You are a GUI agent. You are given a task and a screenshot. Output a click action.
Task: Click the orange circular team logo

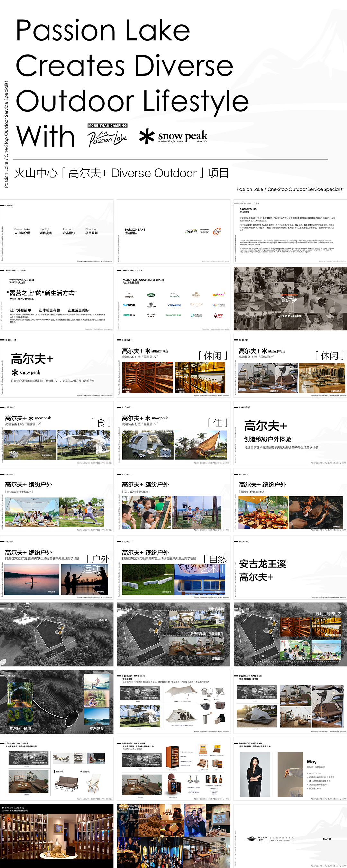click(217, 231)
